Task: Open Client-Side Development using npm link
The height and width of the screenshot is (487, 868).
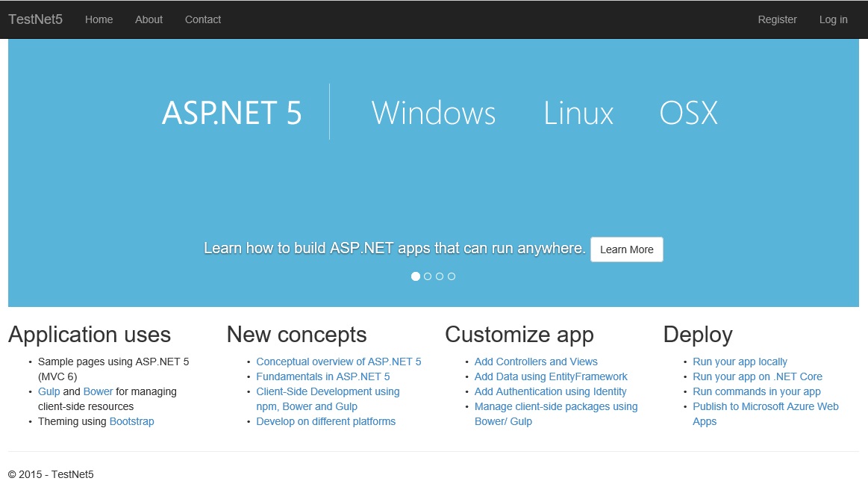Action: point(328,399)
